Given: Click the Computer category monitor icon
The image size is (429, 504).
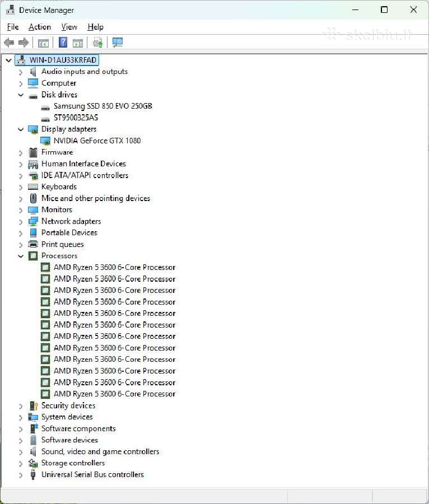Looking at the screenshot, I should (x=33, y=83).
